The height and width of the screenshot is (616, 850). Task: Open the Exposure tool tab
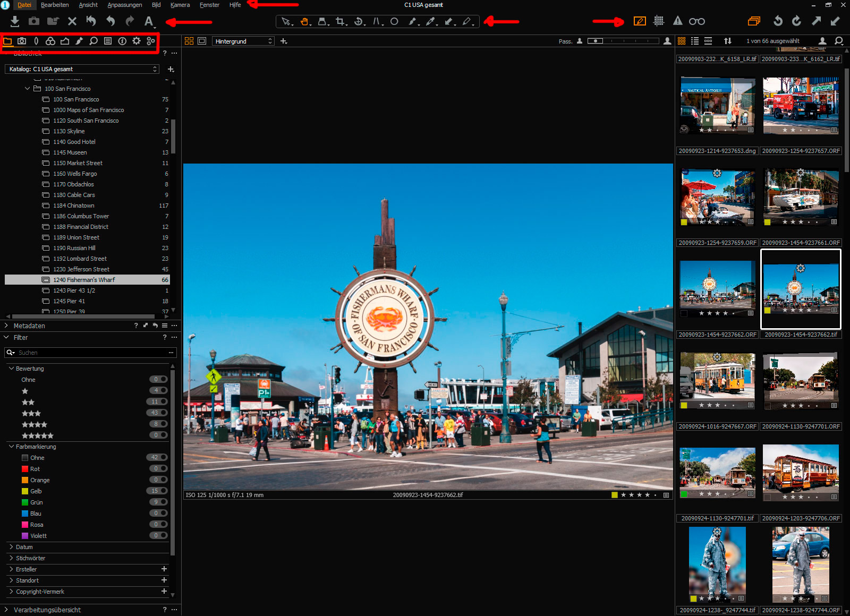click(65, 41)
